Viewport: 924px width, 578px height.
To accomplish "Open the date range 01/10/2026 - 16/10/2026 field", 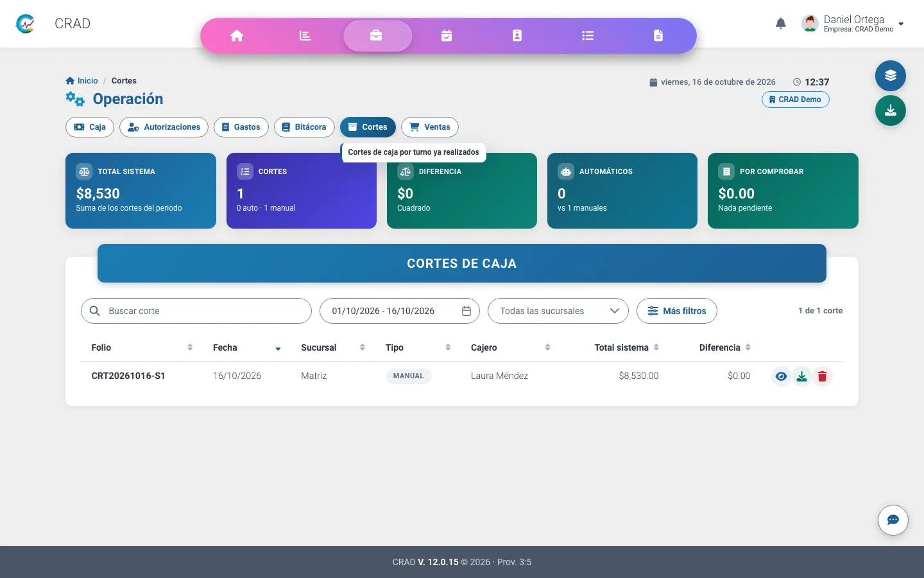I will (400, 311).
